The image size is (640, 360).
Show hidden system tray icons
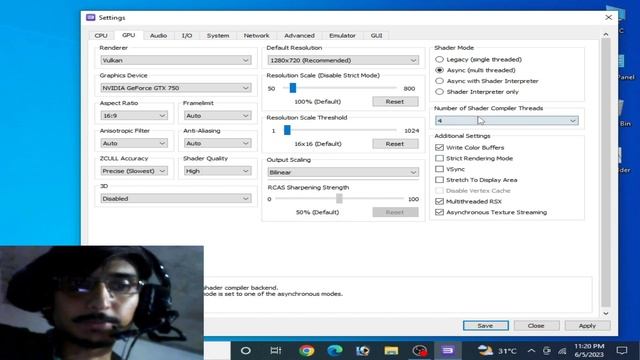(531, 351)
